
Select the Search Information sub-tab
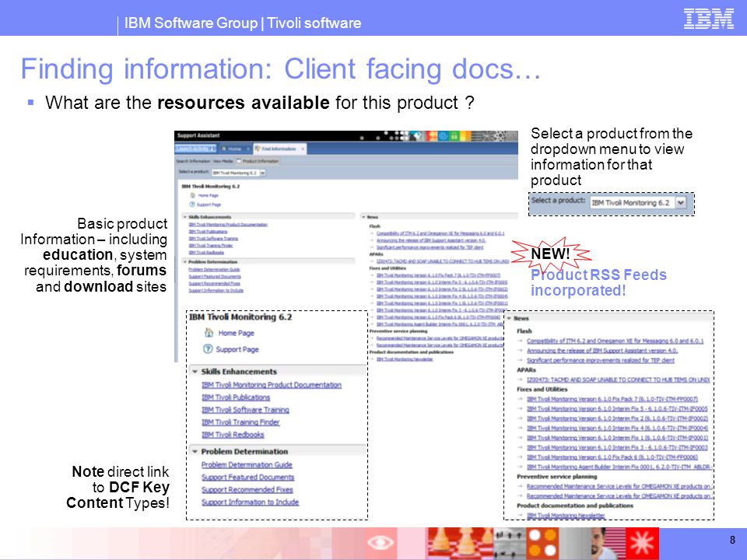[193, 161]
